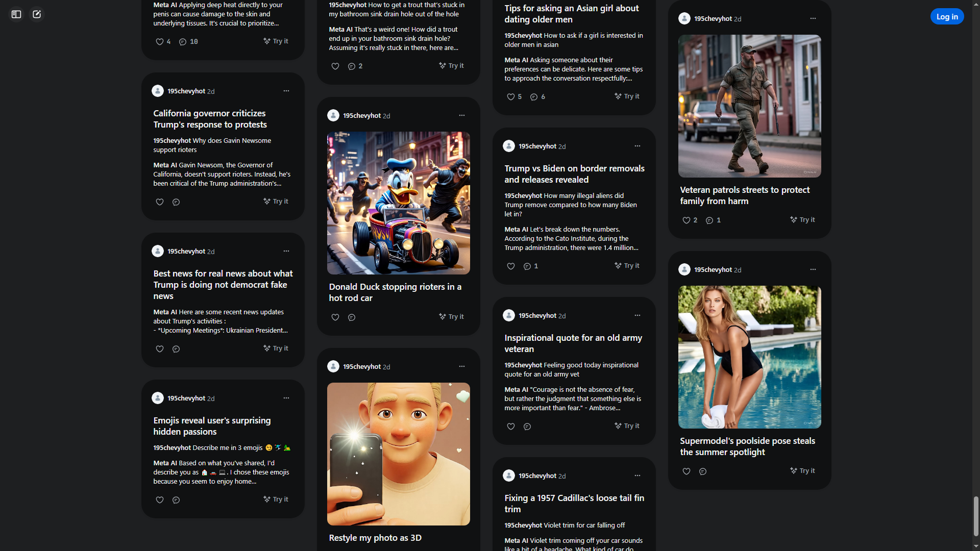Comment on the Donald Duck post
Image resolution: width=980 pixels, height=551 pixels.
pyautogui.click(x=352, y=317)
